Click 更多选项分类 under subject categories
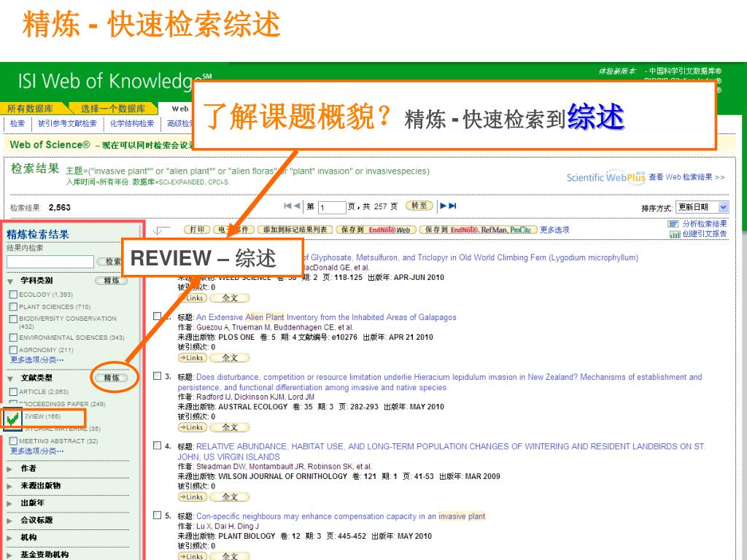This screenshot has height=560, width=747. point(36,359)
